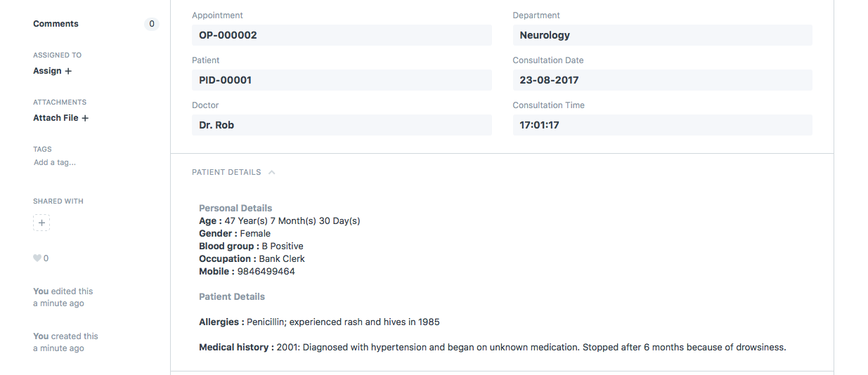Collapse the Patient Details section chevron
Image resolution: width=868 pixels, height=375 pixels.
pyautogui.click(x=272, y=172)
